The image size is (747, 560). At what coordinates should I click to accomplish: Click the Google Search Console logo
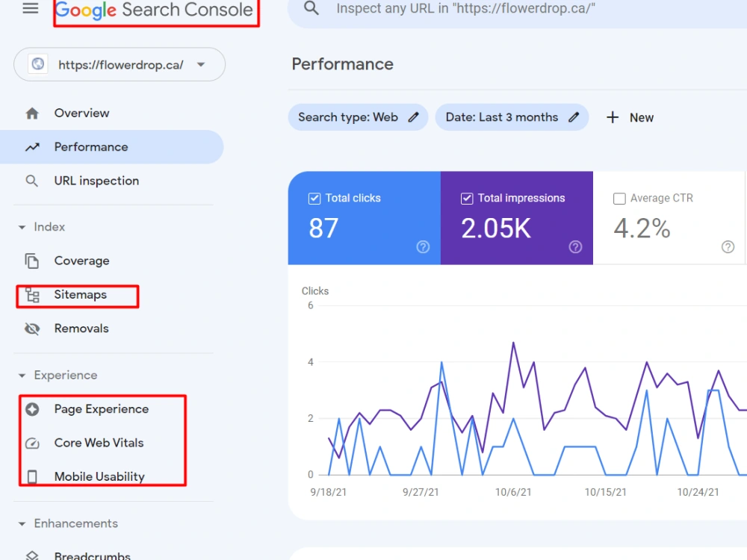coord(154,10)
